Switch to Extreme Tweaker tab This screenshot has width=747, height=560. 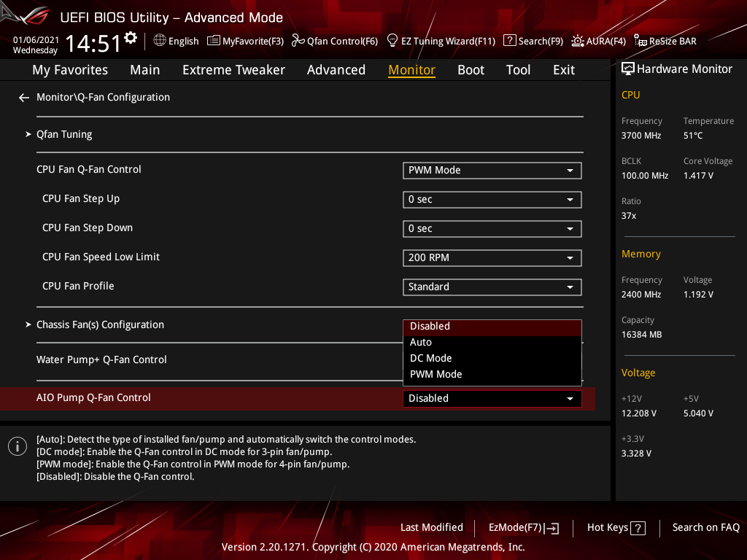tap(233, 70)
